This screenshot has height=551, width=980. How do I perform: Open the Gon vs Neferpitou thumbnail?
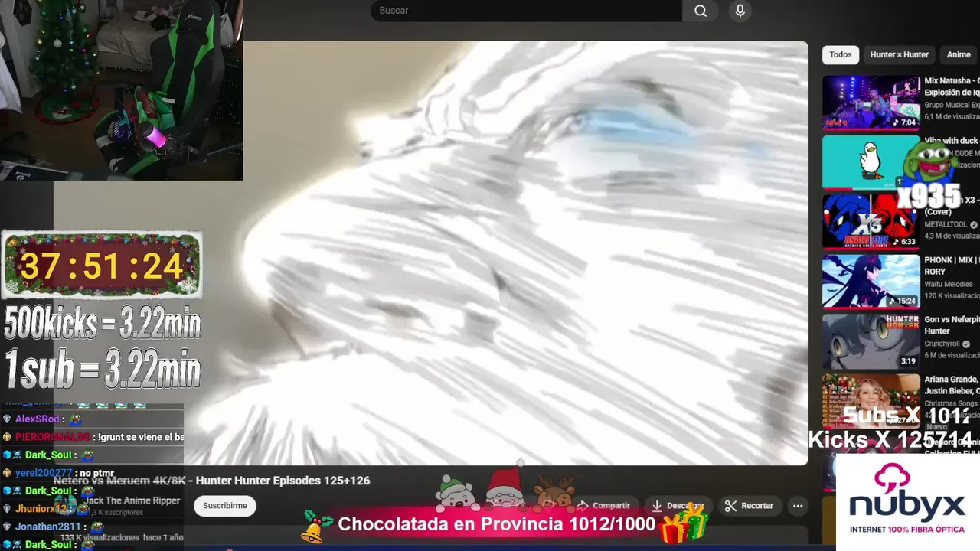click(x=871, y=341)
